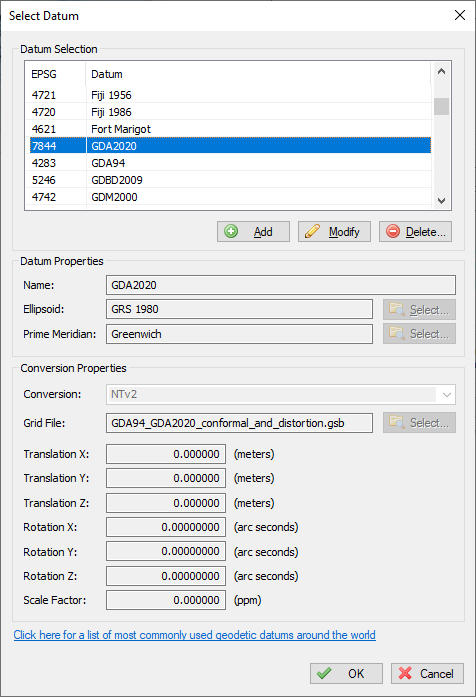The image size is (476, 697).
Task: Click EPSG code 4742 cell
Action: click(x=57, y=196)
